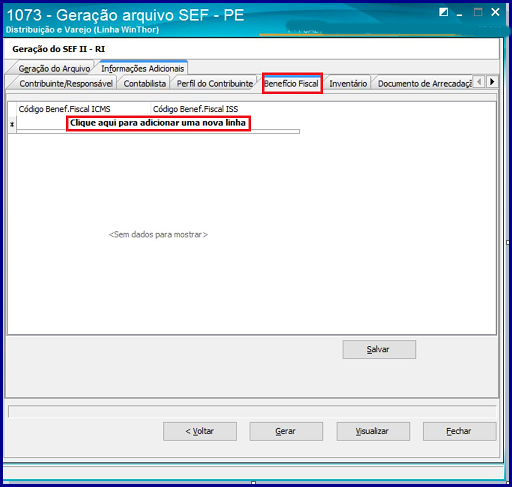512x487 pixels.
Task: Click the Visualizar button
Action: (x=373, y=431)
